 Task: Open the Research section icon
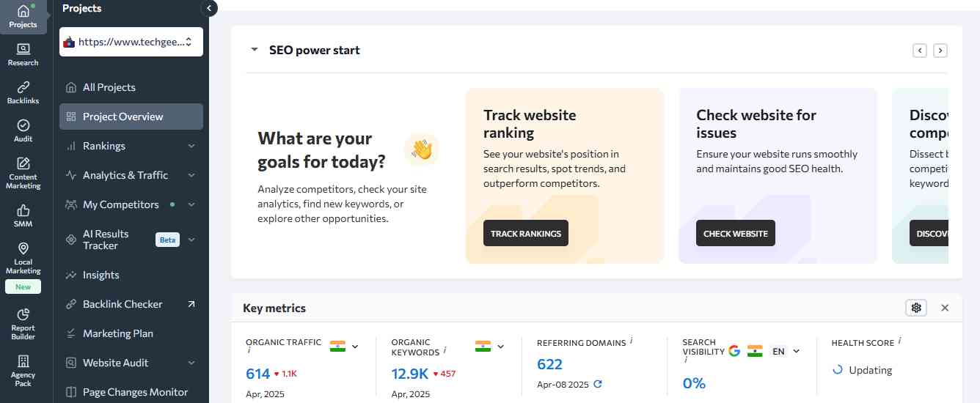[x=23, y=49]
